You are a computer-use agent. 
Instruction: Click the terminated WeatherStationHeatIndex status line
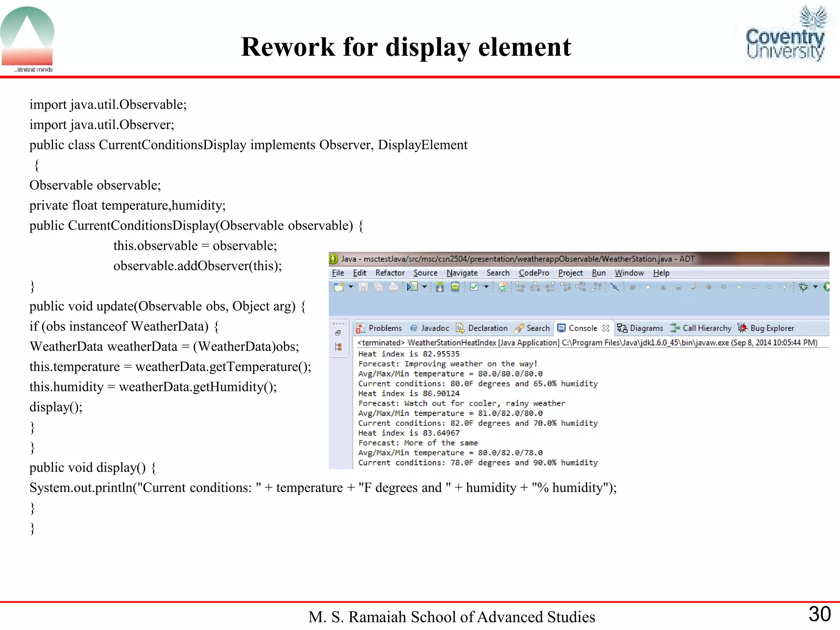[x=587, y=342]
